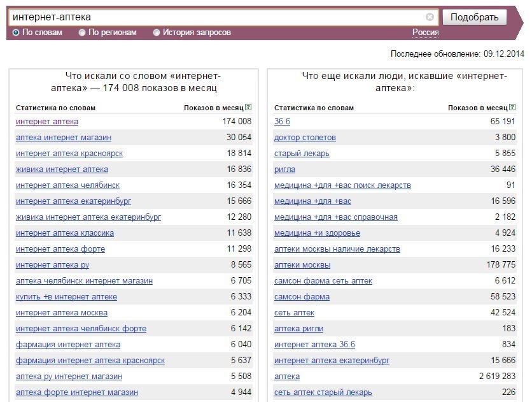Click the value "4 944"
The image size is (532, 402).
pos(241,392)
